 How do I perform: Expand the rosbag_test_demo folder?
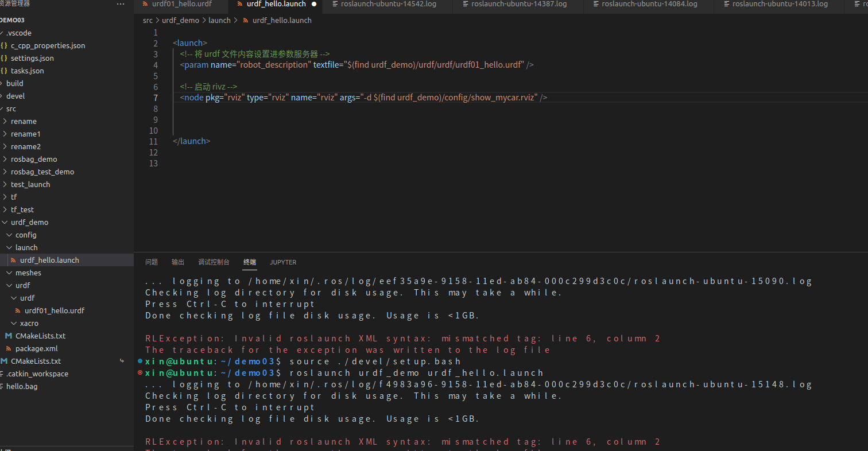pyautogui.click(x=5, y=172)
